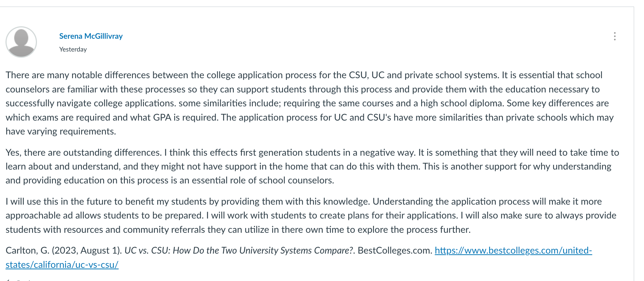This screenshot has width=644, height=281.
Task: Click 'Carlton, G. (2023, August 1)' citation text
Action: click(x=63, y=250)
